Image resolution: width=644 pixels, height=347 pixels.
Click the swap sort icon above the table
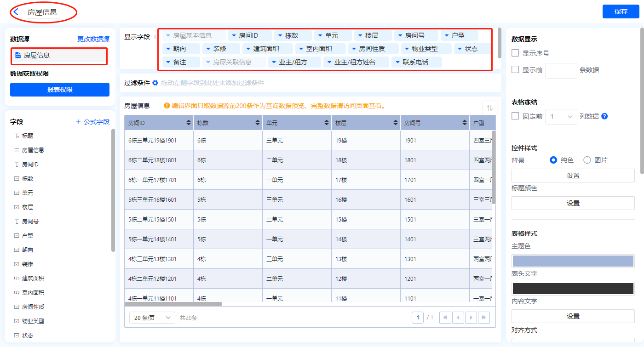point(490,108)
